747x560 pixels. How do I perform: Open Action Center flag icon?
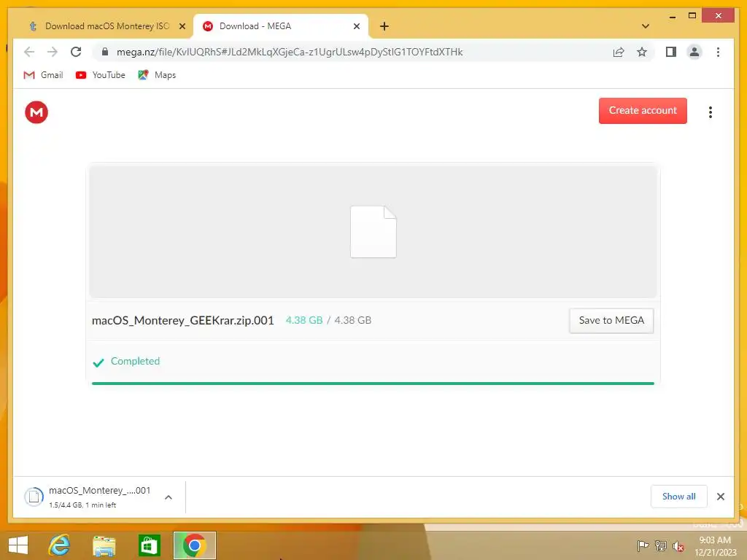click(x=643, y=545)
